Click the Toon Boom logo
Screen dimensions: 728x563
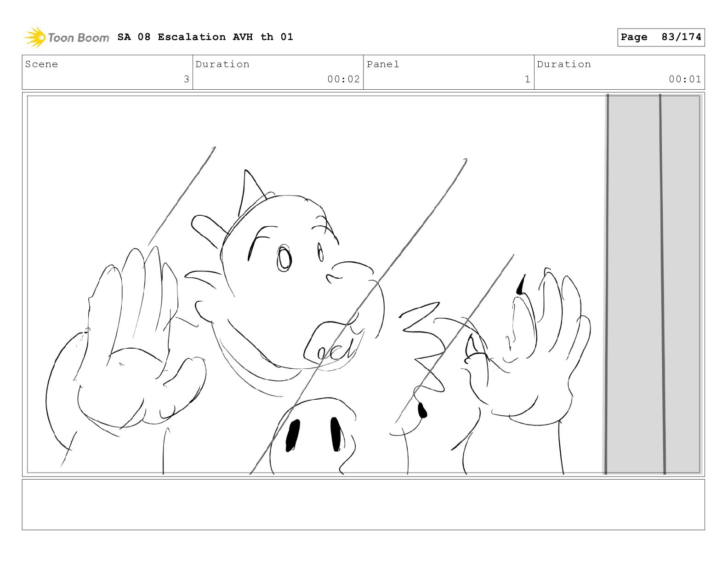click(x=67, y=37)
